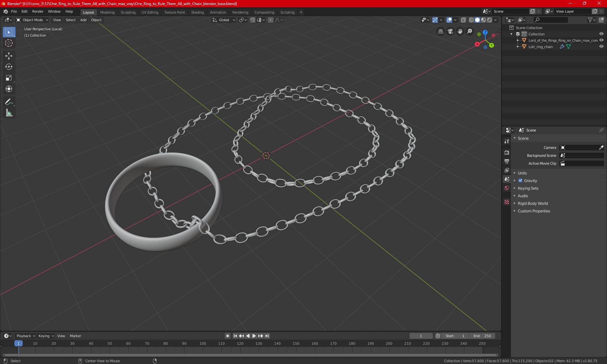Click the red X axis gizmo ball
Viewport: 607px width, 364px height.
[x=477, y=44]
